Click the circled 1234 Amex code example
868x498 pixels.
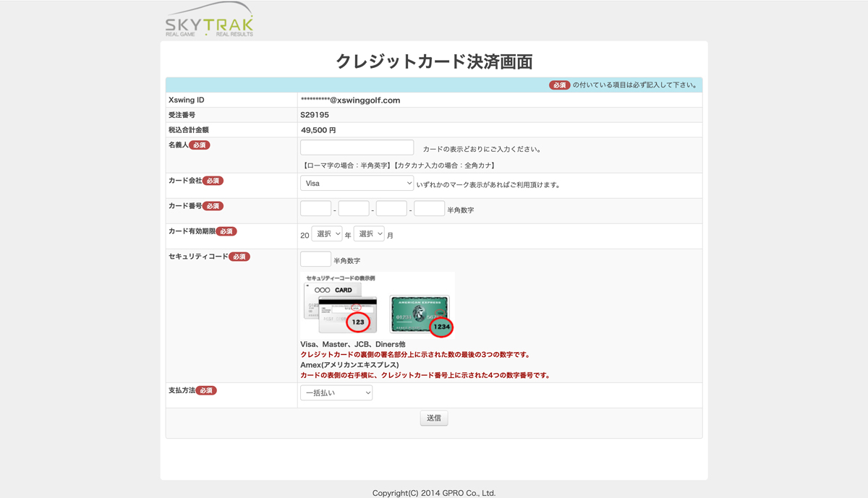[x=441, y=327]
